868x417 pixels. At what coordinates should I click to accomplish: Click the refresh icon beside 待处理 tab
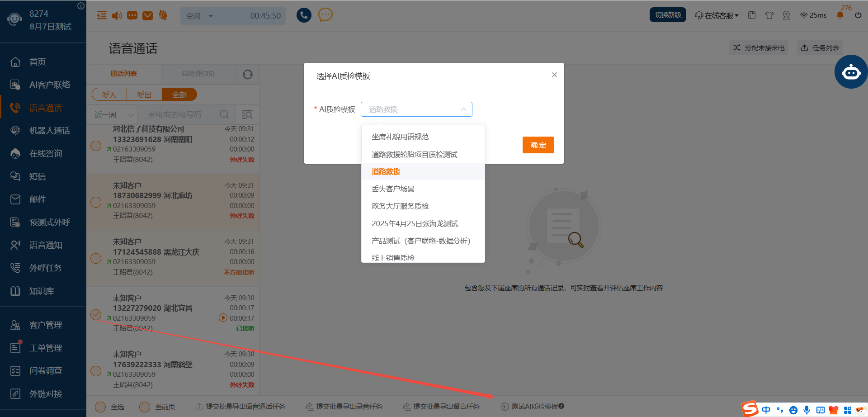(247, 74)
